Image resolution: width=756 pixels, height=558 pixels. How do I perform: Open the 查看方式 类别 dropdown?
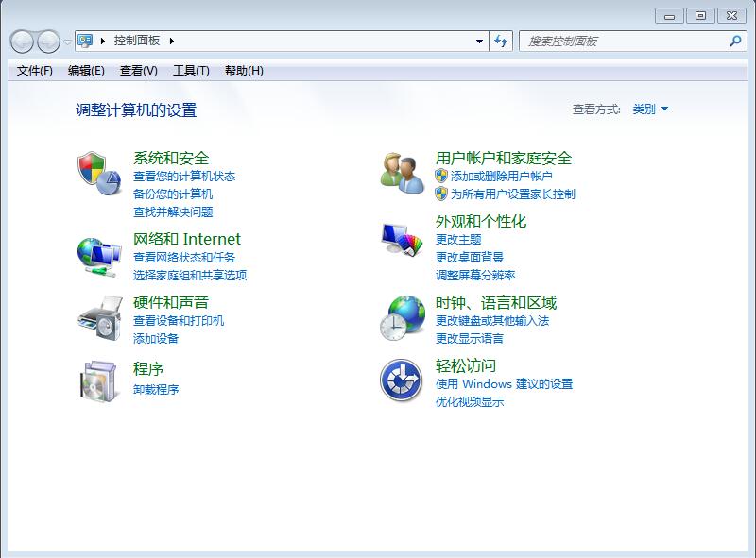[650, 110]
